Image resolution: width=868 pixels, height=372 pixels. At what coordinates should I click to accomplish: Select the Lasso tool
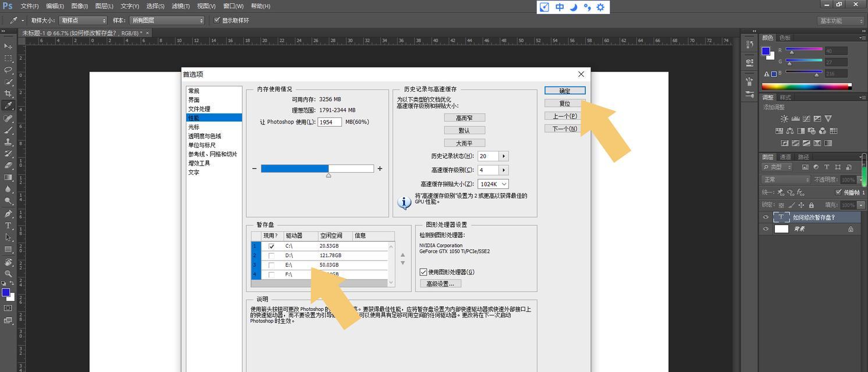(x=8, y=70)
